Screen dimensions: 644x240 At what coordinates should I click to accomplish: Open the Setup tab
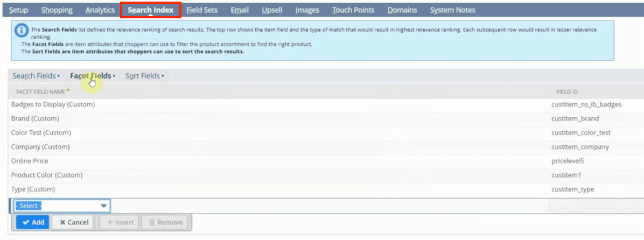18,10
